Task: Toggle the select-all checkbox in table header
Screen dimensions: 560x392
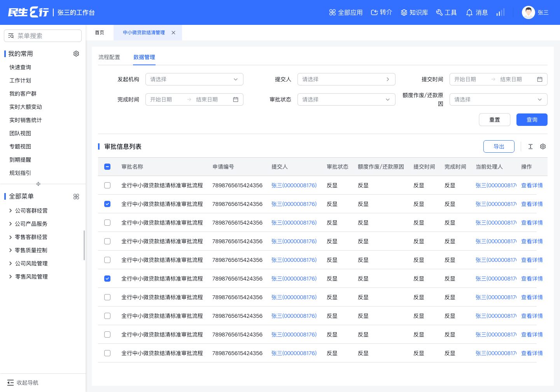Action: tap(107, 167)
